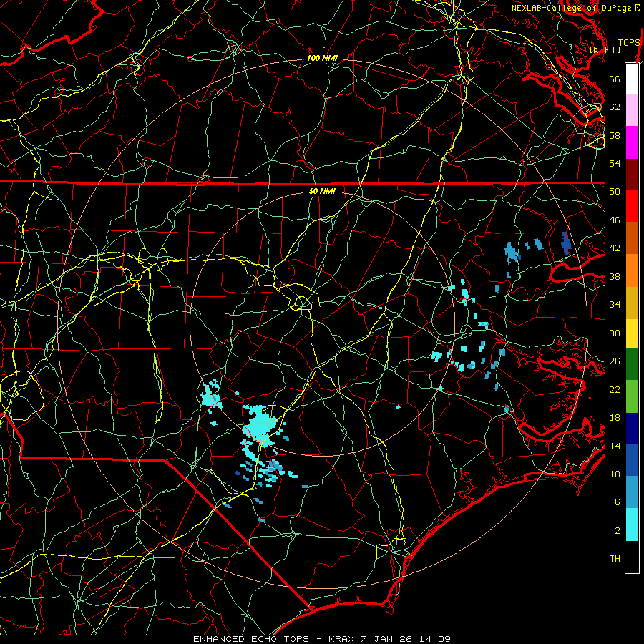Click the '22' legend value label
644x644 pixels.
(x=615, y=389)
